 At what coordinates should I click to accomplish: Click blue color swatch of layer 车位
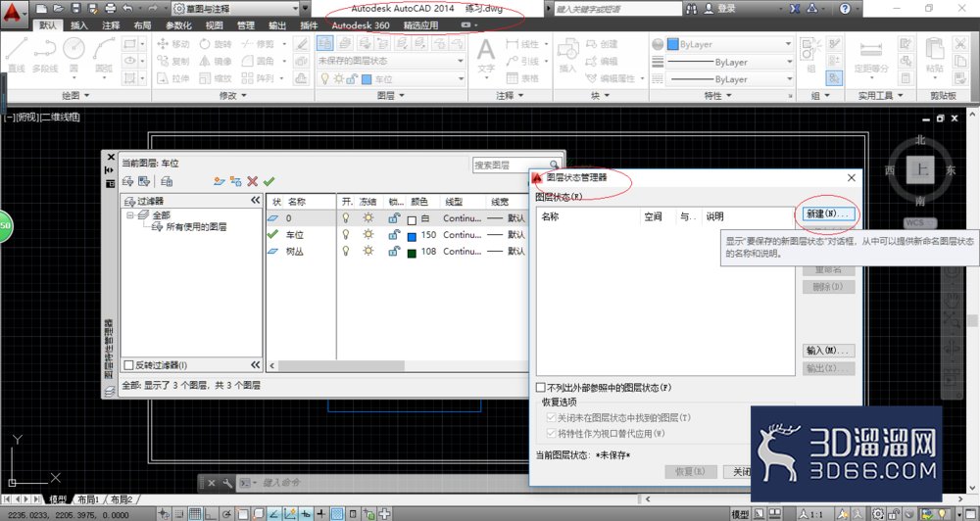412,235
